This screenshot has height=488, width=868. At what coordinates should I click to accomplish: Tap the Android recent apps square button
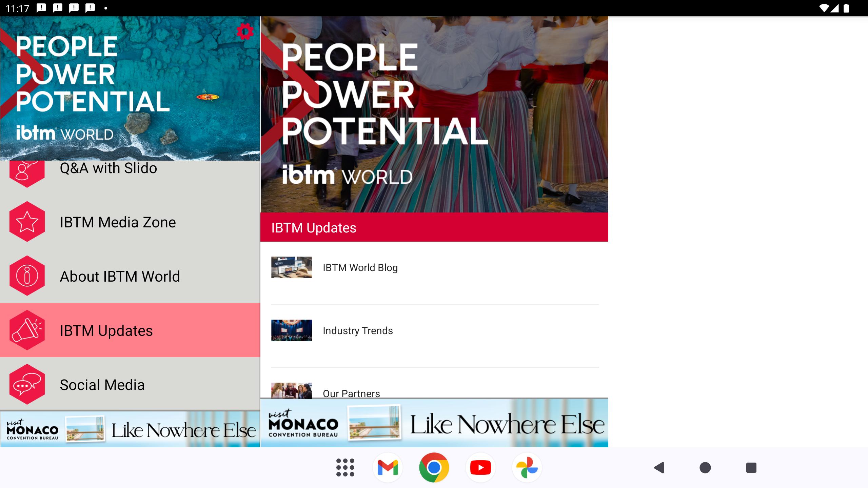click(751, 468)
